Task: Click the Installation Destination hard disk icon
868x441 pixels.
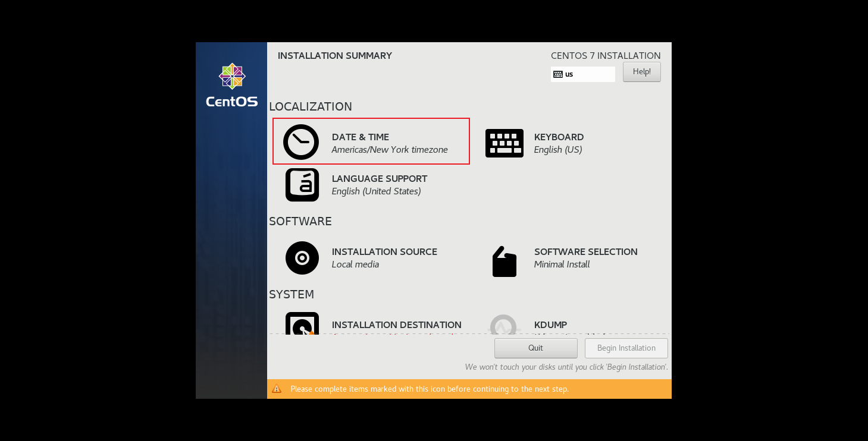Action: 302,323
